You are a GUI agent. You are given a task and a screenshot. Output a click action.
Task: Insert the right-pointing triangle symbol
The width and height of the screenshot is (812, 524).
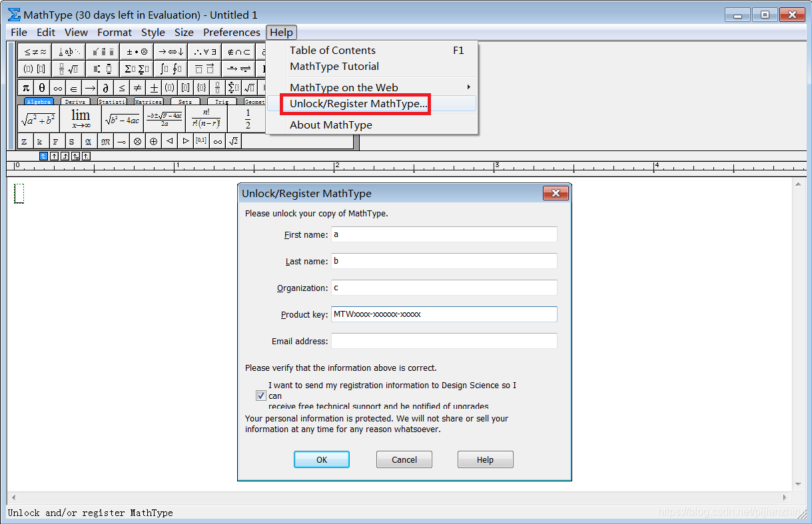coord(185,141)
